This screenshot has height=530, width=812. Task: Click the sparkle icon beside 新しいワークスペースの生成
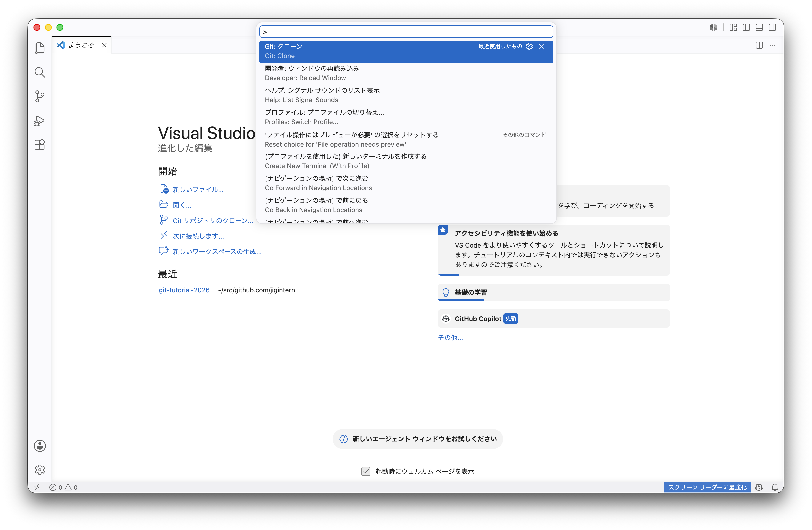coord(164,251)
